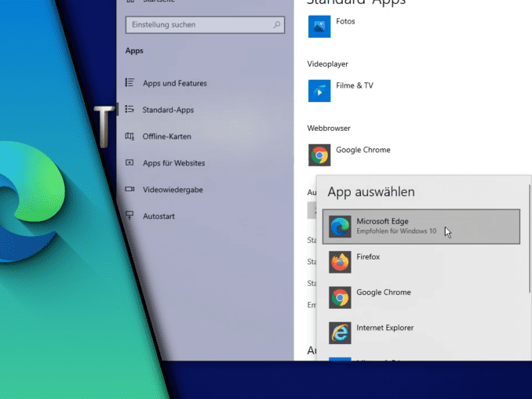Click the Apps und Features list icon
The height and width of the screenshot is (399, 532).
[x=130, y=83]
